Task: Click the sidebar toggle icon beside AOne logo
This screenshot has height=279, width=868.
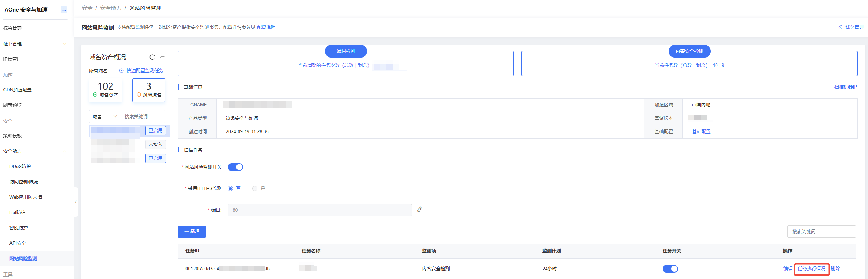Action: pyautogui.click(x=64, y=10)
